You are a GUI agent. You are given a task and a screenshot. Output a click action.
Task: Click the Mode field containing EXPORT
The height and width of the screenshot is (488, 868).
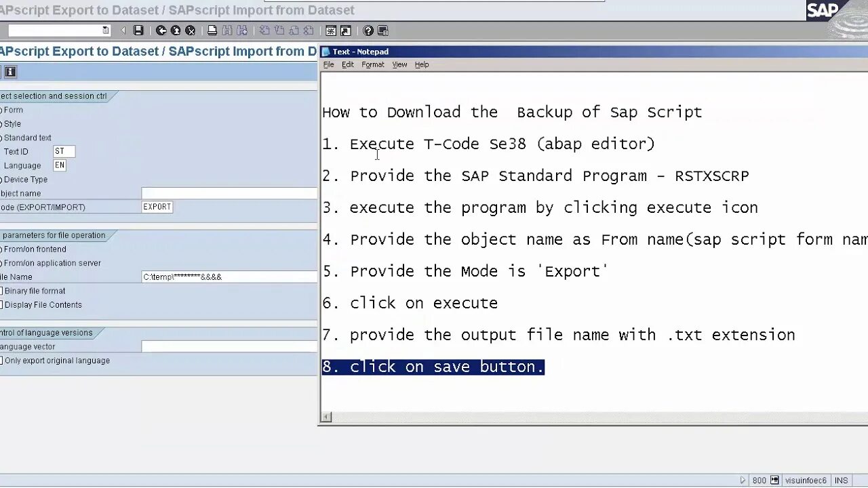coord(157,207)
